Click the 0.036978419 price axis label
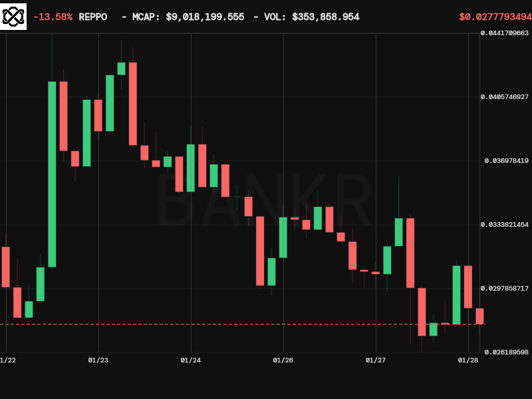Image resolution: width=532 pixels, height=399 pixels. [x=507, y=161]
